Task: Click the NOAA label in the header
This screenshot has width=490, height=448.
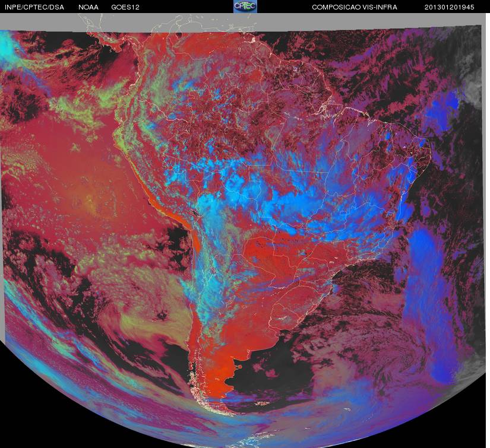Action: (x=88, y=7)
